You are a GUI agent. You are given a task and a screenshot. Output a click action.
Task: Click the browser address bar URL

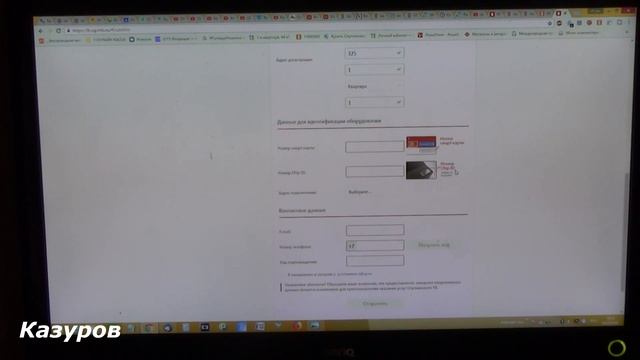tap(101, 30)
